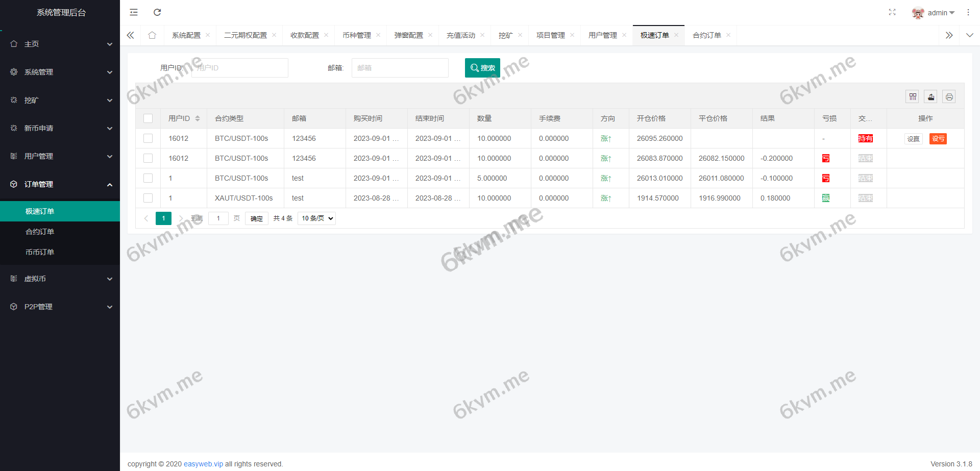Open the column display settings icon
Image resolution: width=980 pixels, height=471 pixels.
click(912, 96)
